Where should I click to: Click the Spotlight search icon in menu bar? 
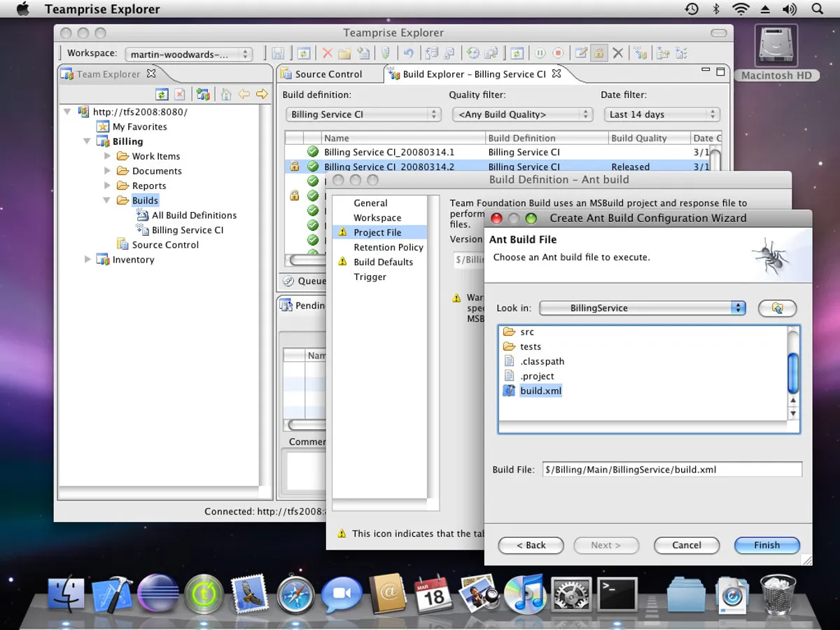(817, 9)
